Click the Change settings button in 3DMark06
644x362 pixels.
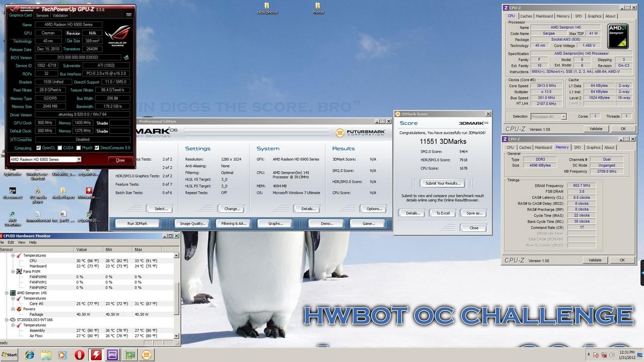(232, 209)
